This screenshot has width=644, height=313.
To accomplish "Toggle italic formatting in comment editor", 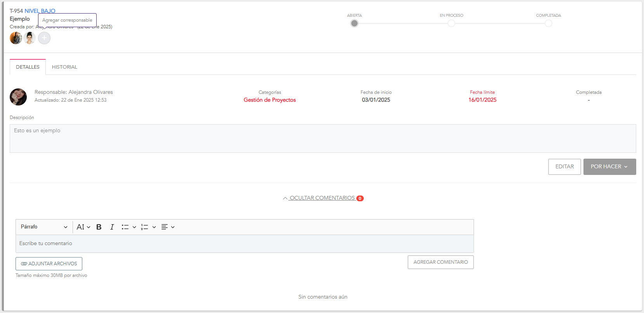I will click(x=112, y=227).
